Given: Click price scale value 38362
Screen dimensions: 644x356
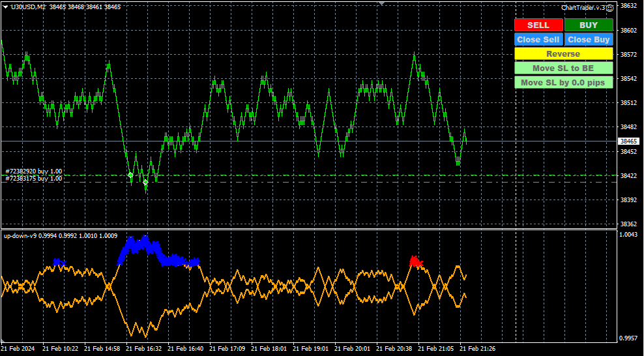Looking at the screenshot, I should tap(628, 224).
